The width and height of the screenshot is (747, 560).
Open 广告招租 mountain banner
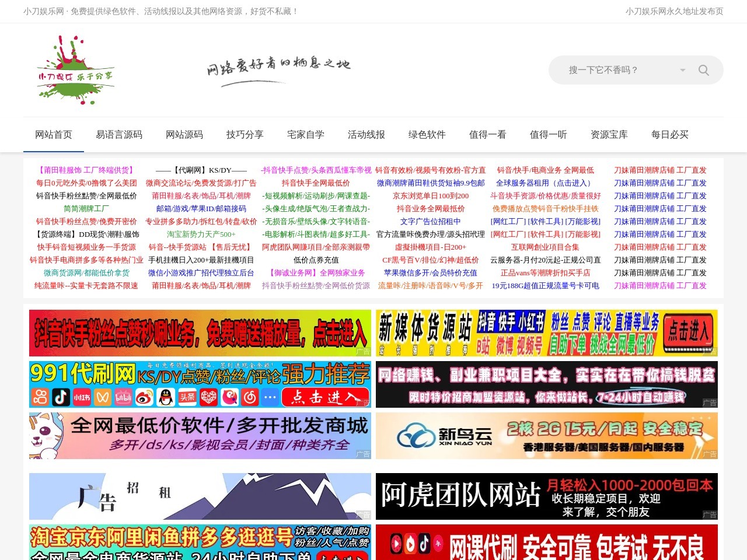point(200,496)
